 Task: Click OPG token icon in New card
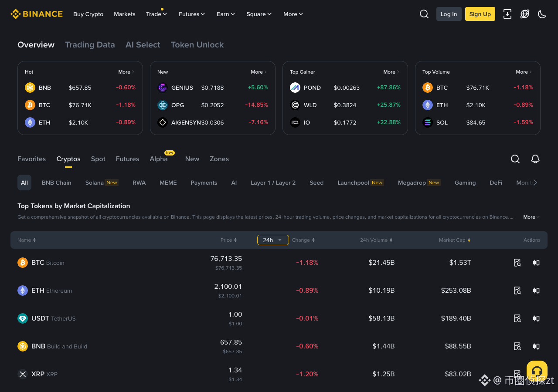coord(163,105)
